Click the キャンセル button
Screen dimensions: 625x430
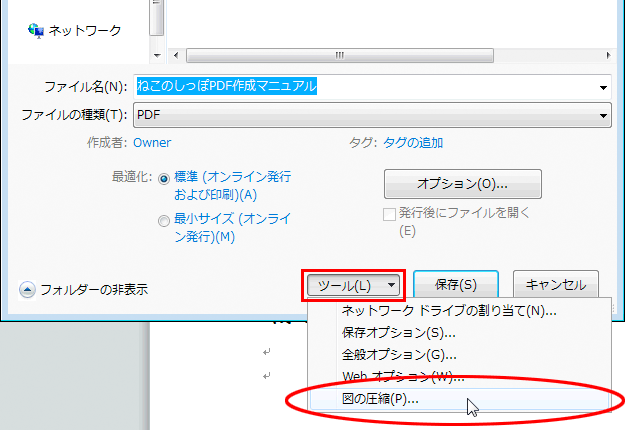click(556, 285)
